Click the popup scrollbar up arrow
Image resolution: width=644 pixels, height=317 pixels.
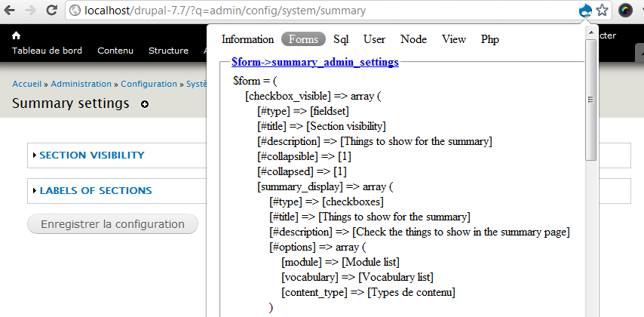pos(591,33)
